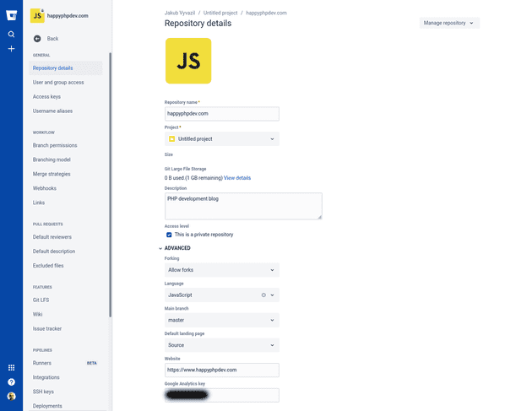Click the description textarea resize handle
532x411 pixels.
(x=319, y=217)
